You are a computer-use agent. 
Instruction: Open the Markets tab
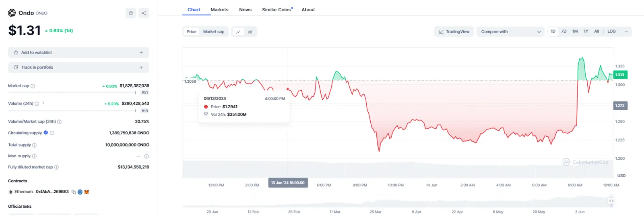pyautogui.click(x=219, y=10)
